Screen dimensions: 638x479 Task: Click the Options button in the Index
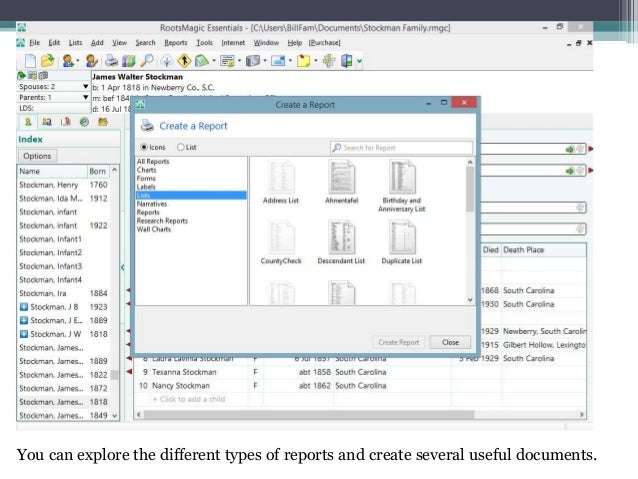click(37, 156)
